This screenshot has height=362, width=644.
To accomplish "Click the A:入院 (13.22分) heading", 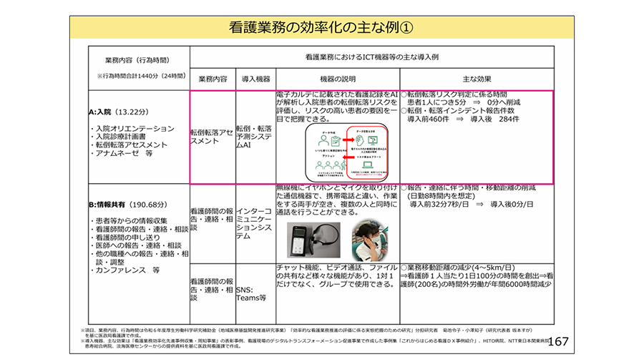I will point(117,112).
